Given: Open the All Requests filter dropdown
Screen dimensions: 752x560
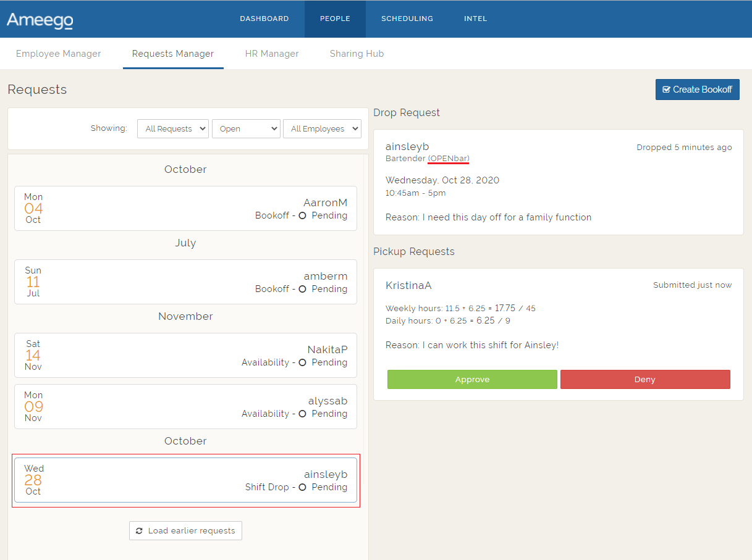Looking at the screenshot, I should click(x=173, y=128).
